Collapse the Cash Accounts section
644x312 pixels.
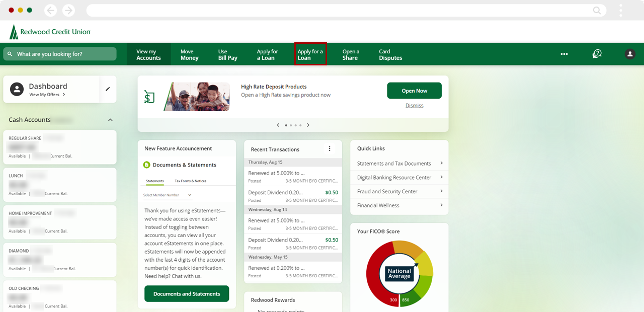[x=110, y=120]
